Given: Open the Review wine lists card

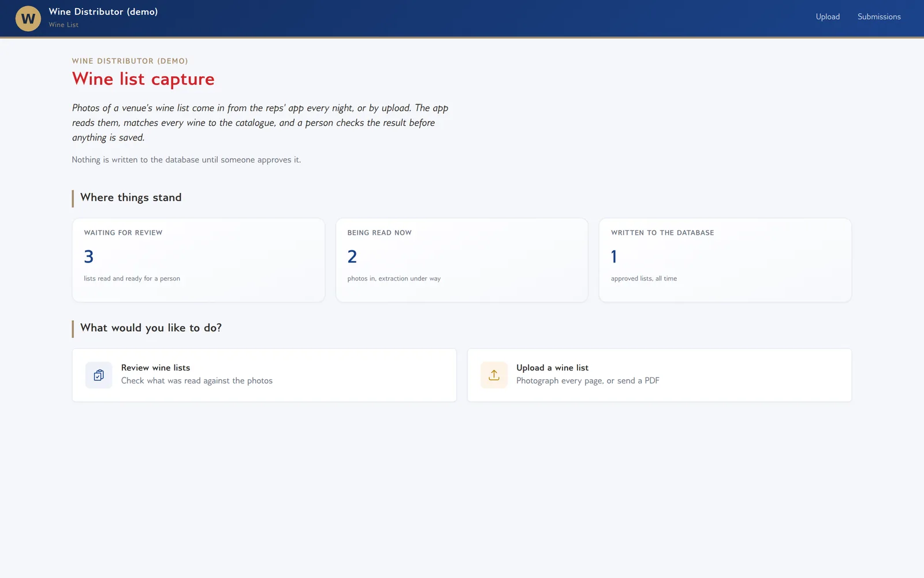Looking at the screenshot, I should (x=264, y=375).
